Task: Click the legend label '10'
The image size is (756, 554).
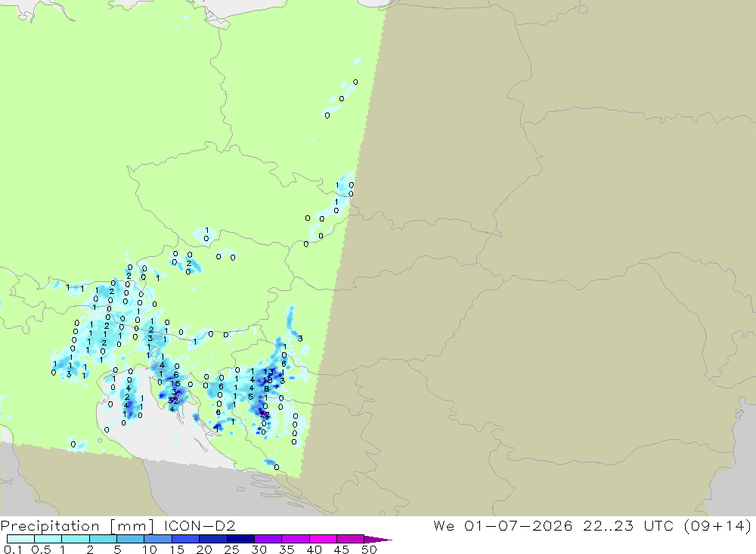Action: (150, 549)
